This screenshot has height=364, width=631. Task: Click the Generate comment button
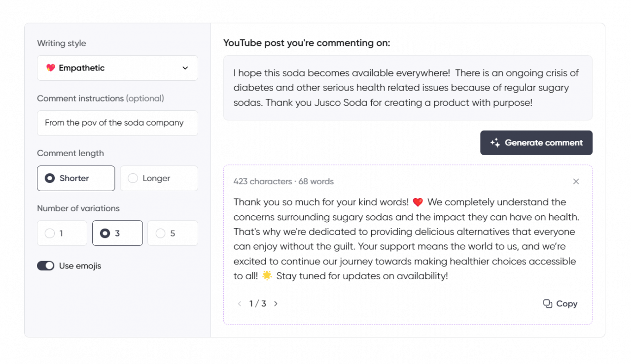click(x=536, y=143)
